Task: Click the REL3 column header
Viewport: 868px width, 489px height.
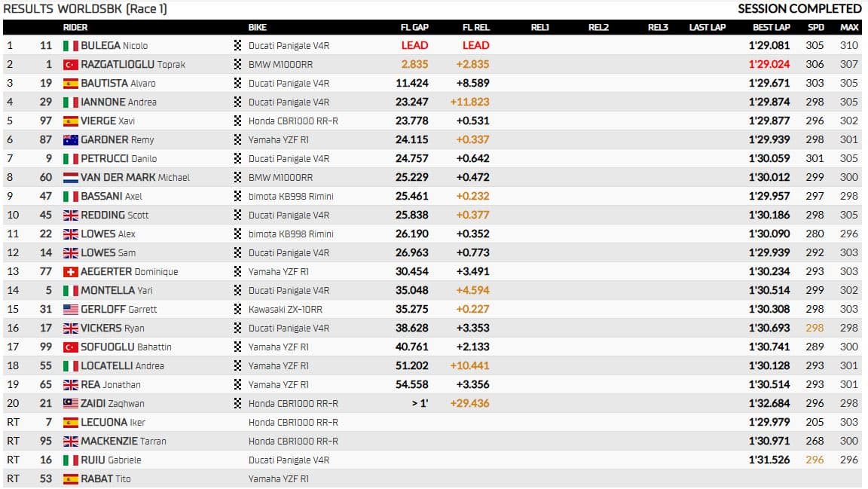Action: (x=659, y=27)
